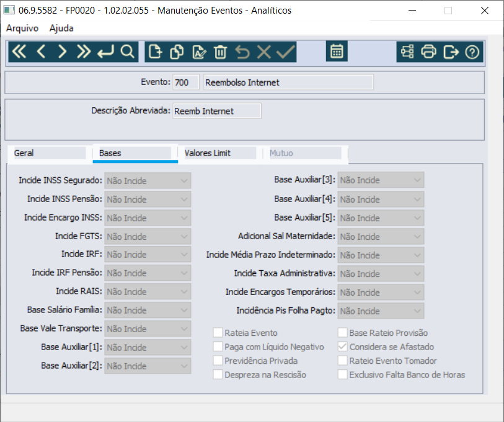
Task: Click the cancel X icon in toolbar
Action: [264, 52]
